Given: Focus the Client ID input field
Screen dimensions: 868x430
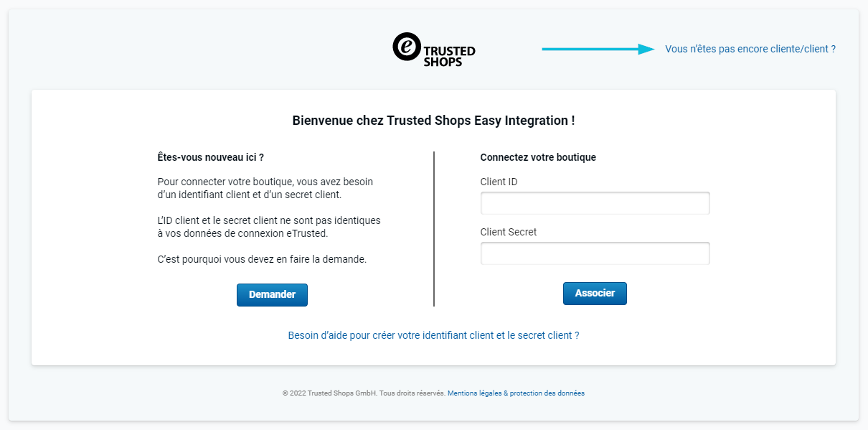Looking at the screenshot, I should [x=595, y=203].
